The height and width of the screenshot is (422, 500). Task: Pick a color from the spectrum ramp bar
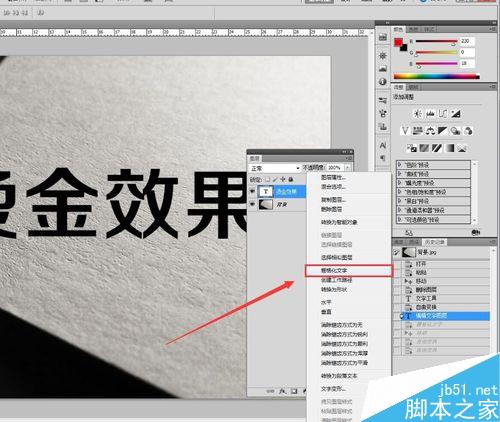[437, 77]
